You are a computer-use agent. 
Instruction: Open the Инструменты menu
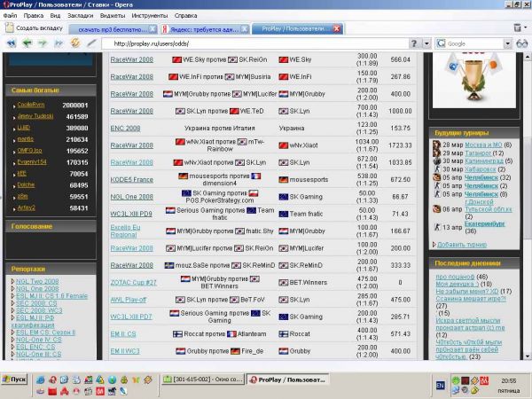click(150, 16)
